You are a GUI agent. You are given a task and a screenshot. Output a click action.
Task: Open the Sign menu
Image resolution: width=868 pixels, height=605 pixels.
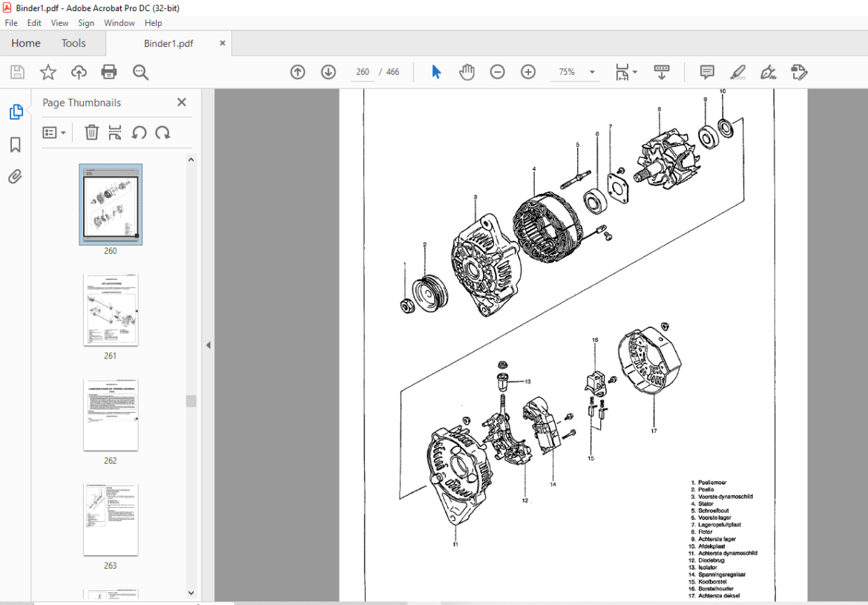tap(86, 23)
